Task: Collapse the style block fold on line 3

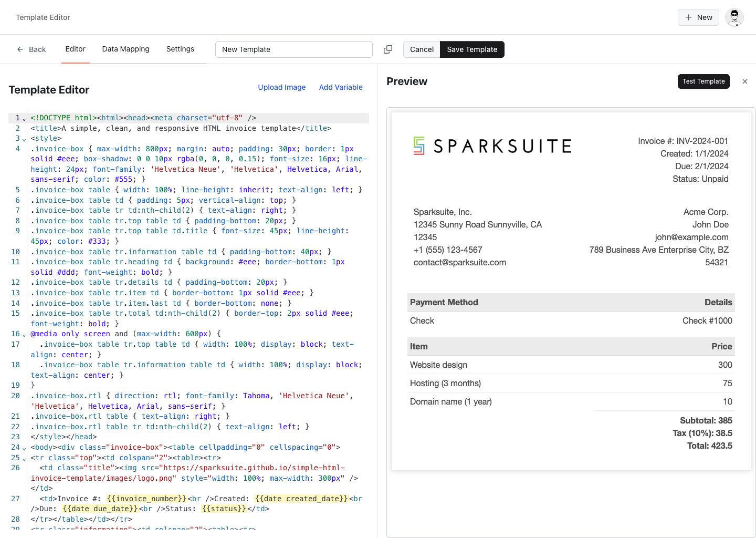Action: [24, 140]
